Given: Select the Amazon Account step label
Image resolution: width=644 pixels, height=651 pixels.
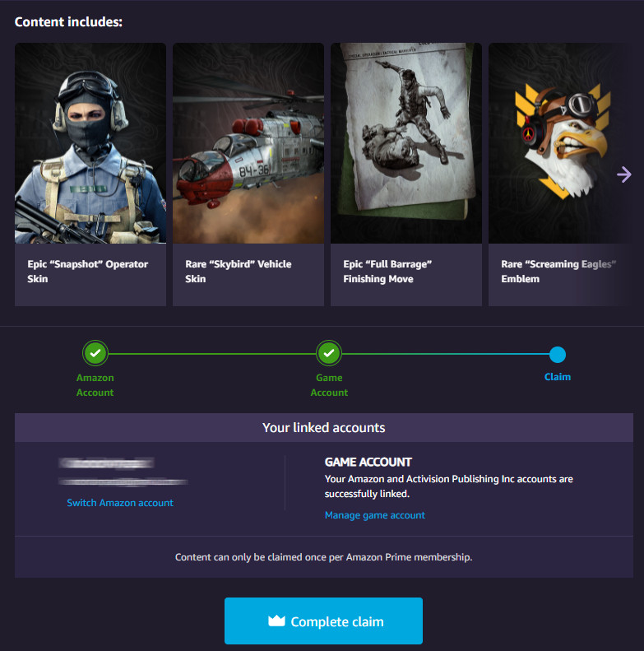Looking at the screenshot, I should tap(95, 385).
